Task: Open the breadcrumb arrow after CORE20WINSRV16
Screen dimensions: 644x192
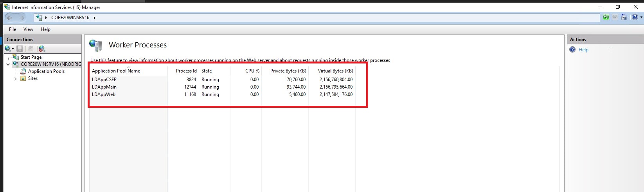Action: pyautogui.click(x=94, y=18)
